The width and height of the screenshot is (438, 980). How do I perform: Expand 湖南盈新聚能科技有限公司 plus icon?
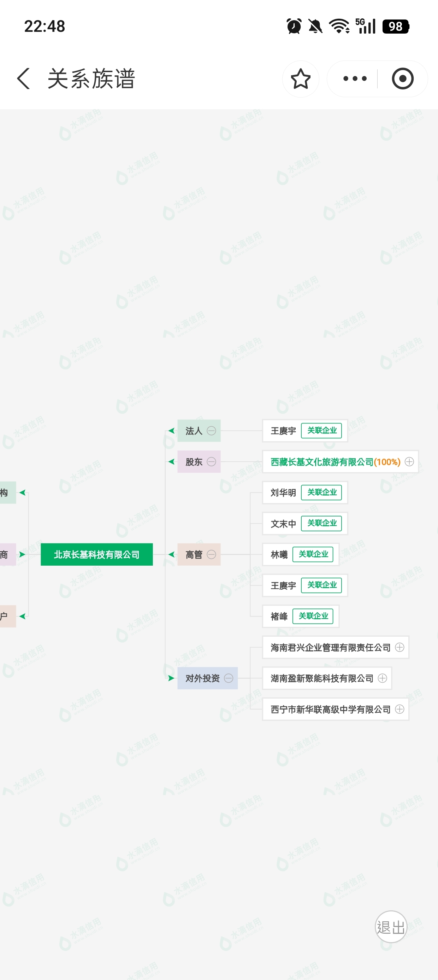tap(383, 678)
